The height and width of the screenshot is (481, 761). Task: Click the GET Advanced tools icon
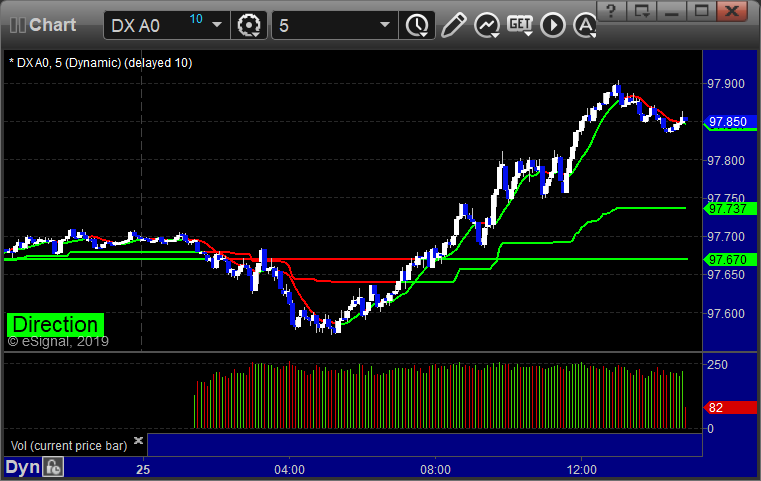pyautogui.click(x=520, y=25)
